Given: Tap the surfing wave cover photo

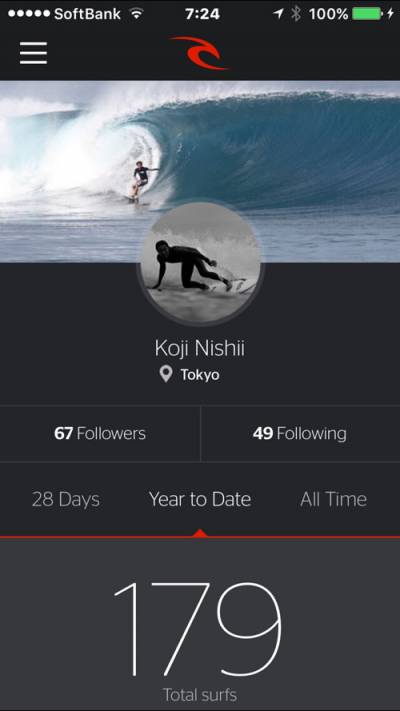Looking at the screenshot, I should click(x=200, y=171).
